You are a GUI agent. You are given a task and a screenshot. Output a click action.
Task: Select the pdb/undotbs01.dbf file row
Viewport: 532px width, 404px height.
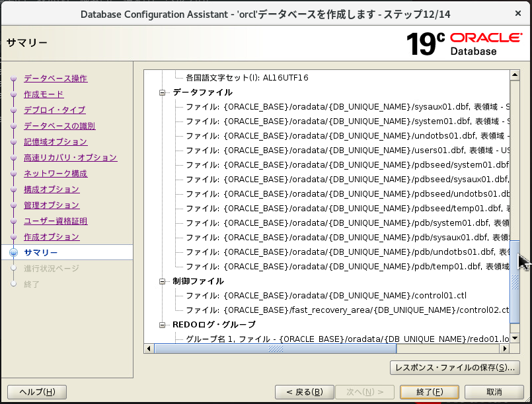click(348, 252)
